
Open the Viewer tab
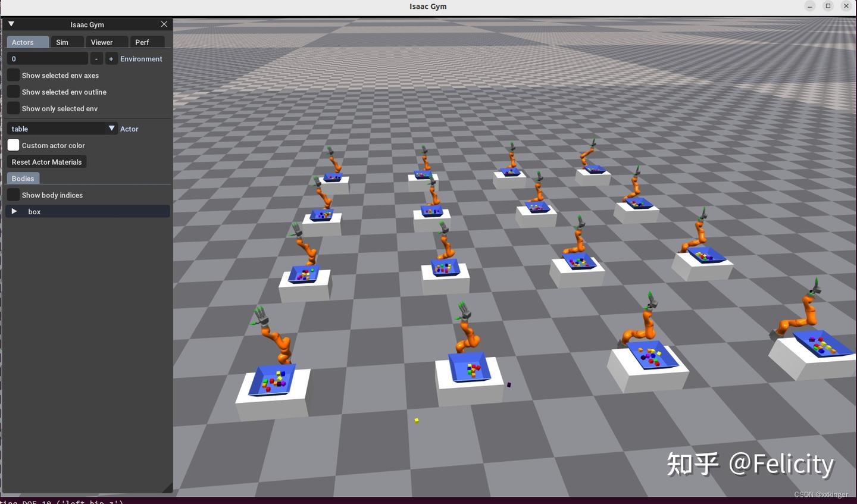[x=107, y=42]
